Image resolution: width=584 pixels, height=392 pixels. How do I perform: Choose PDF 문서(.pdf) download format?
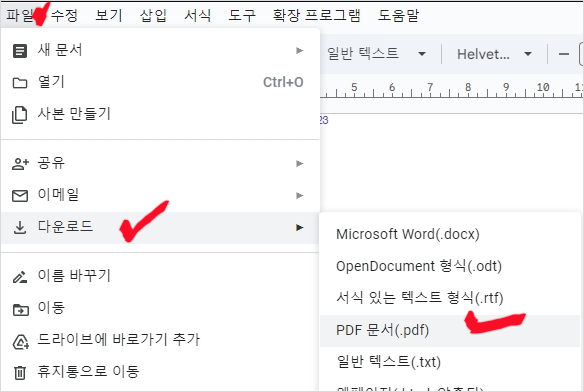(x=450, y=331)
